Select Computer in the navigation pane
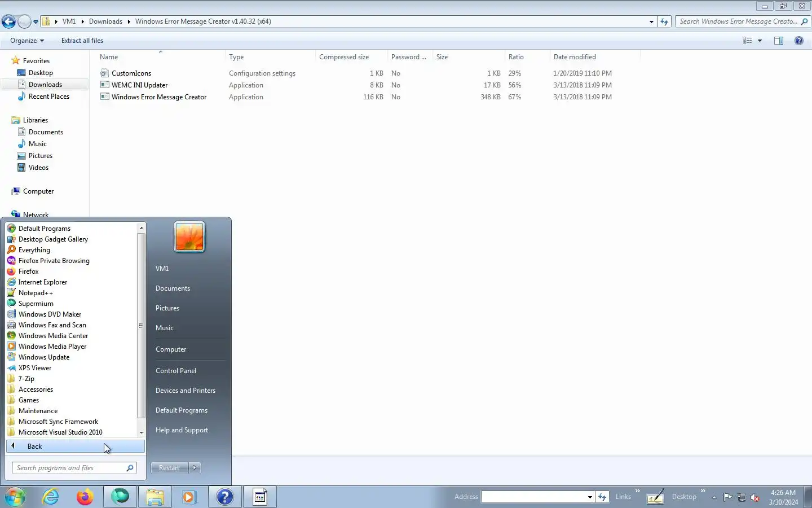The height and width of the screenshot is (508, 812). (38, 191)
